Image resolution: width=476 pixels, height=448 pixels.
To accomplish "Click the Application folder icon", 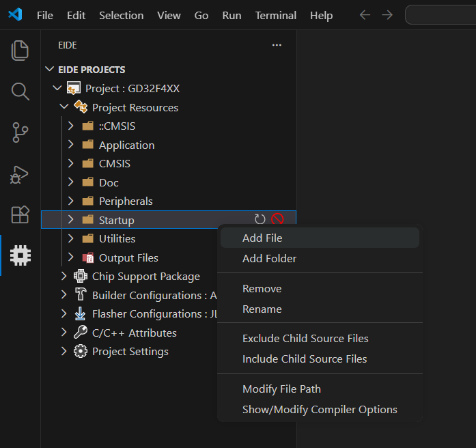I will (88, 145).
